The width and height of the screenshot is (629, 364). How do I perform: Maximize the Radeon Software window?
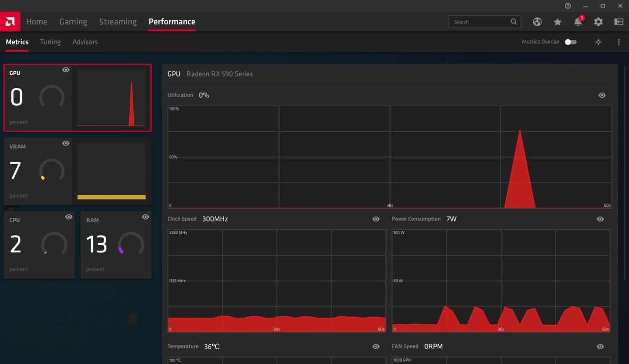point(603,6)
